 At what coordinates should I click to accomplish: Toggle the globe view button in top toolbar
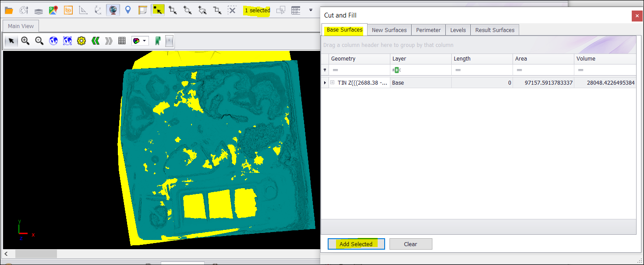pyautogui.click(x=113, y=10)
